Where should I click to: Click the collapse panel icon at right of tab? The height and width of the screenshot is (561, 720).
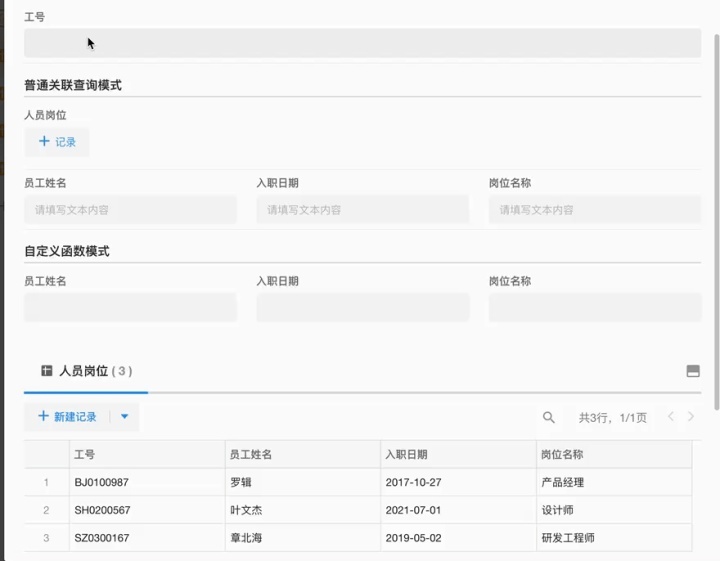coord(693,371)
